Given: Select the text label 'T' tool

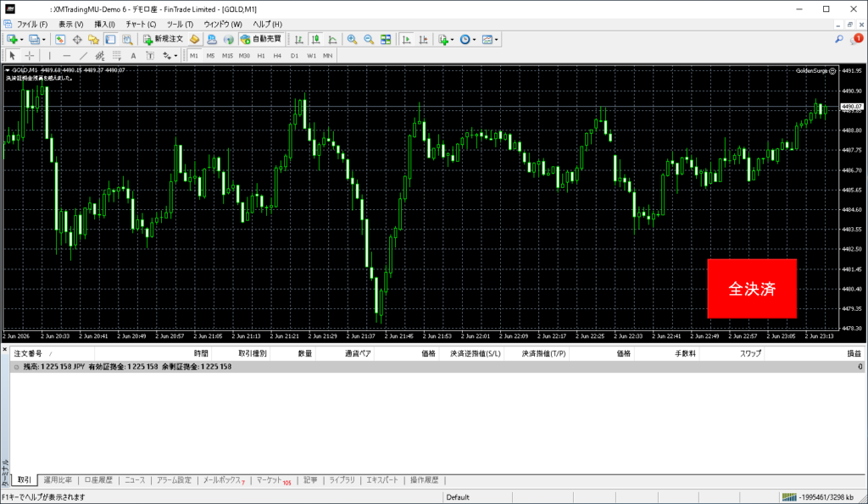Looking at the screenshot, I should click(150, 55).
